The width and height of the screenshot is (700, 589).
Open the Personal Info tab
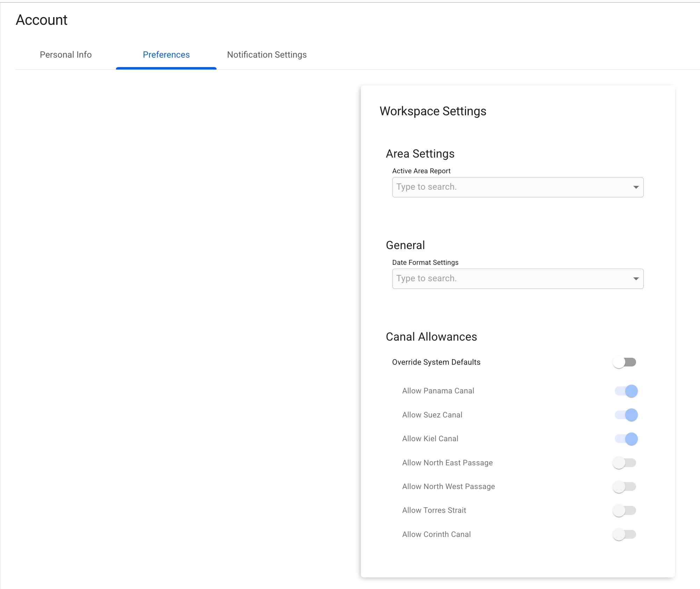pos(66,55)
